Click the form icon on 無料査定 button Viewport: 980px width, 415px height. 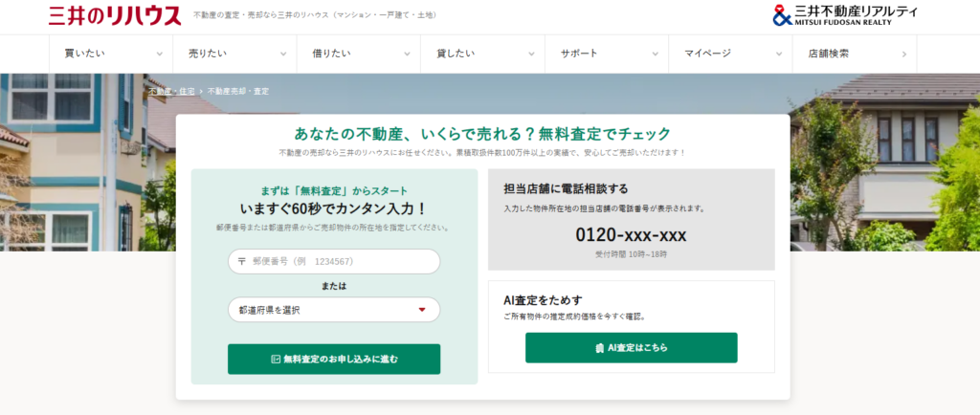pyautogui.click(x=276, y=359)
